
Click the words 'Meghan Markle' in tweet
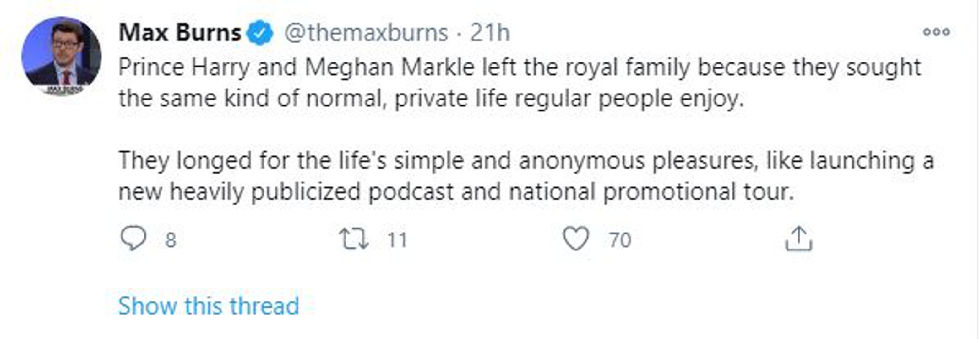point(389,68)
